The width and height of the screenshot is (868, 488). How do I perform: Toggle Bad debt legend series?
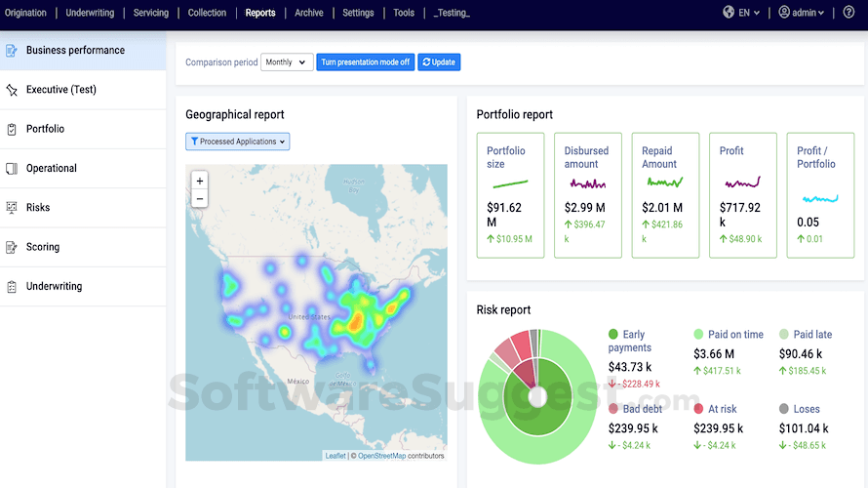pos(613,410)
